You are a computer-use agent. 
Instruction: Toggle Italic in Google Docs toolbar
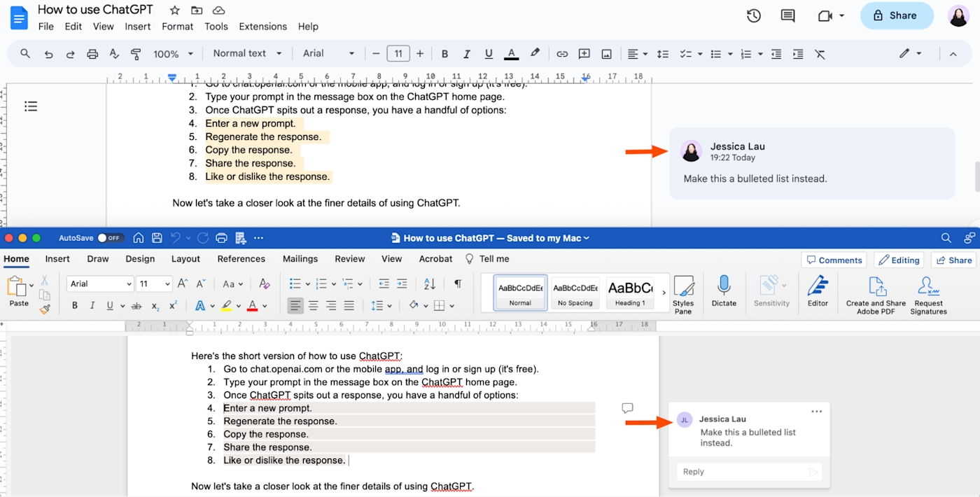(x=466, y=54)
